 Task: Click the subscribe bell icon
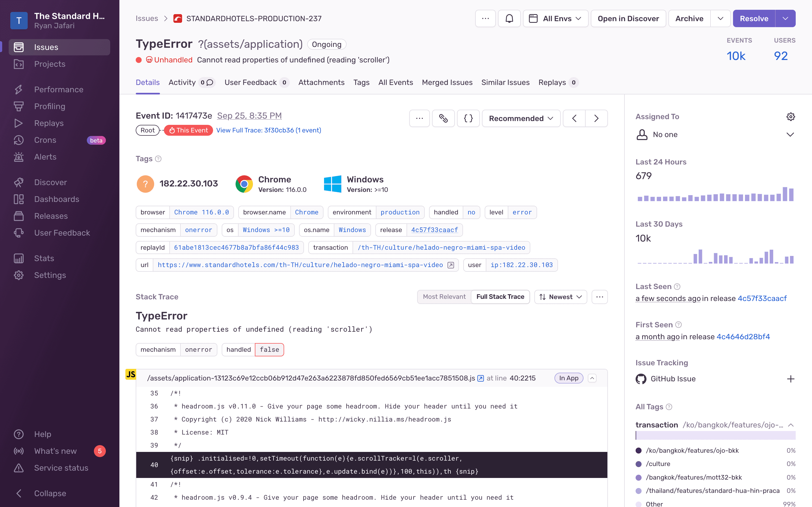(x=509, y=18)
